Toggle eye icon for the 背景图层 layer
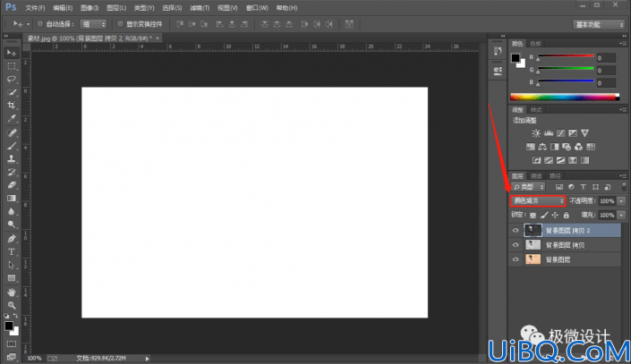The width and height of the screenshot is (631, 364). (x=516, y=259)
